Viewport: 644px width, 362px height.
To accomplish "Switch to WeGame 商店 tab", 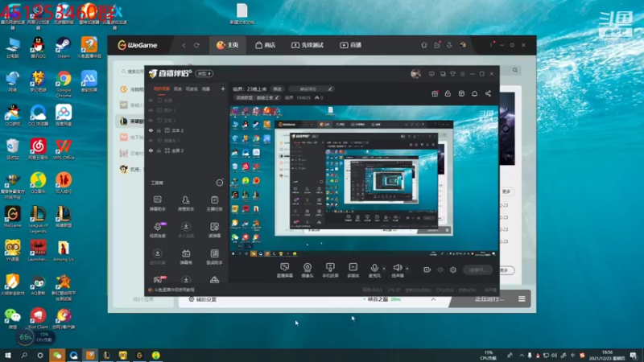I will tap(266, 45).
